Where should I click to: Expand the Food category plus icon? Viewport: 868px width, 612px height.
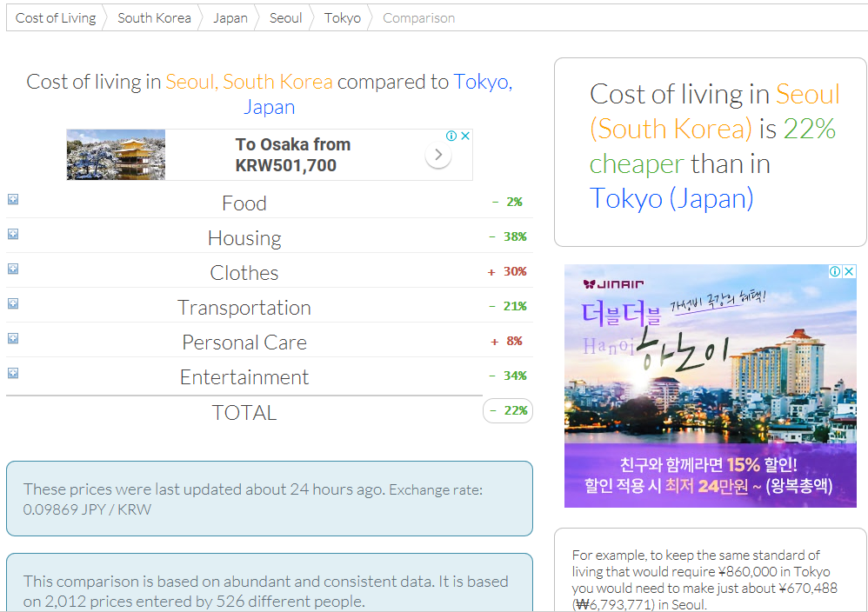point(13,199)
